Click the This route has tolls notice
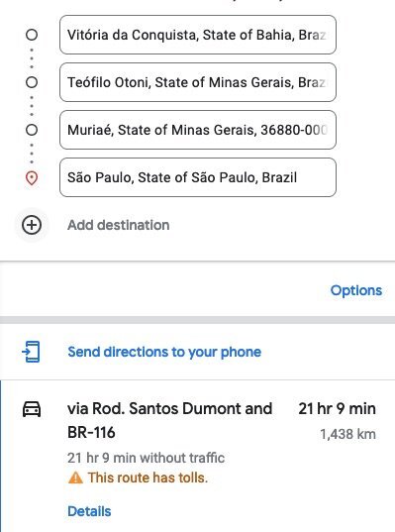The image size is (395, 532). [148, 478]
